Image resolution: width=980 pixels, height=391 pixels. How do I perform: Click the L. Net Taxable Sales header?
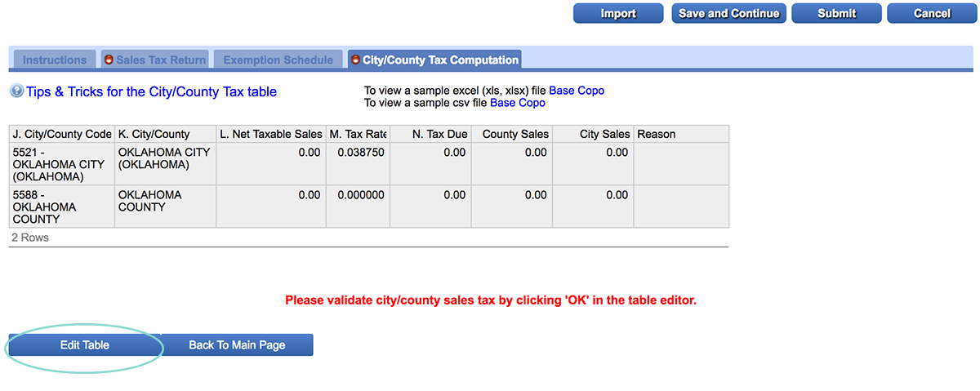(271, 134)
